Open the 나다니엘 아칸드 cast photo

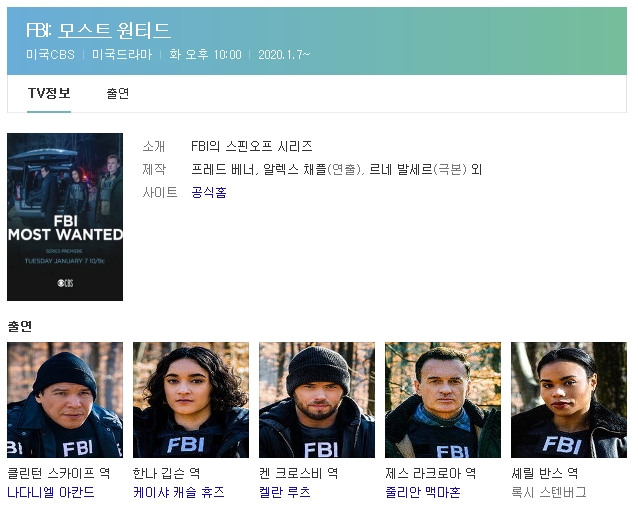pos(65,400)
